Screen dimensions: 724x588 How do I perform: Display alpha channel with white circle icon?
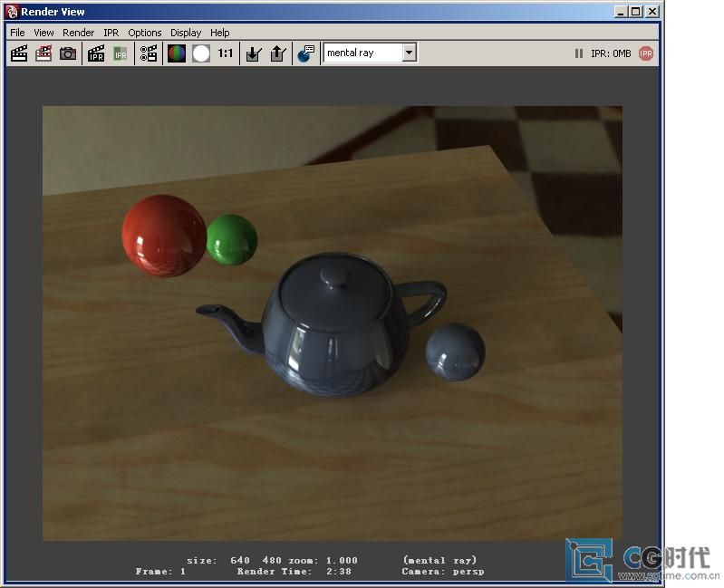201,53
